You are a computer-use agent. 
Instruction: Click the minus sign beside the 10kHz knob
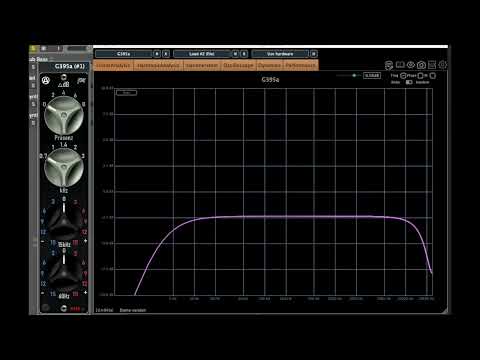(x=43, y=241)
